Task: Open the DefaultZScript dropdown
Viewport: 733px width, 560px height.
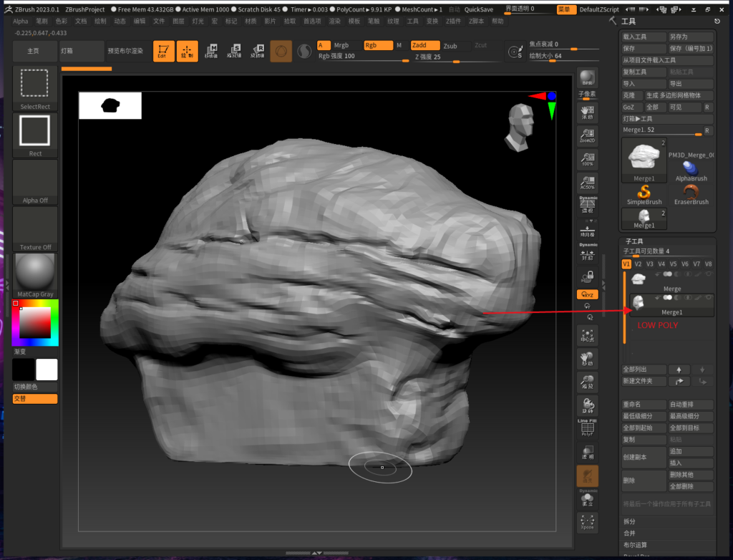Action: 598,10
